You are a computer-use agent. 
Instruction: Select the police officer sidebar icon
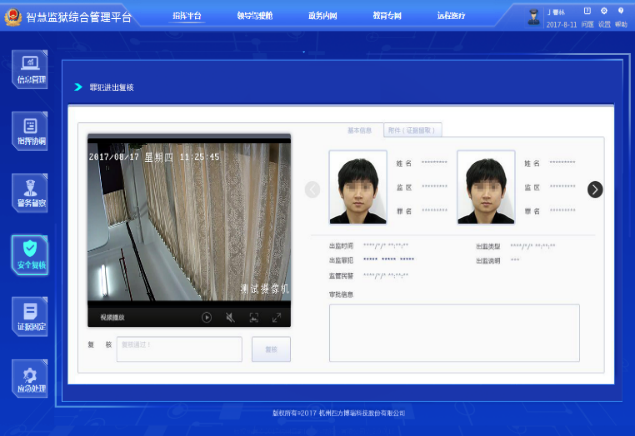point(29,192)
